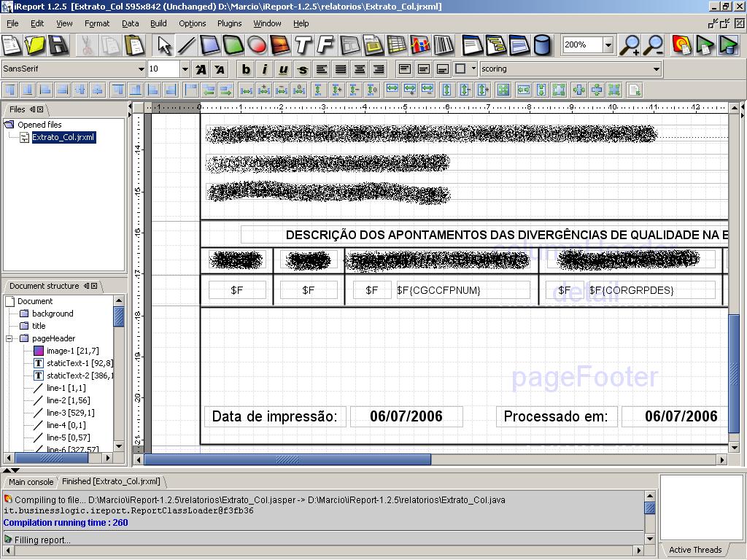Increase font size icon
747x560 pixels.
pyautogui.click(x=201, y=69)
